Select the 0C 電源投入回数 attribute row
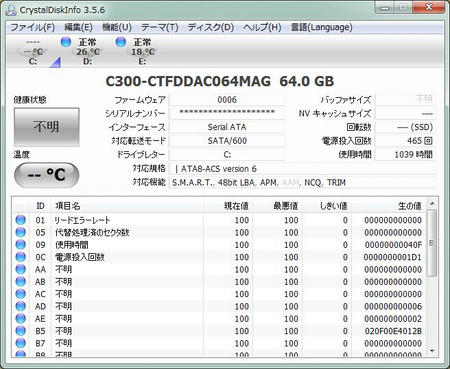The image size is (450, 369). [220, 257]
